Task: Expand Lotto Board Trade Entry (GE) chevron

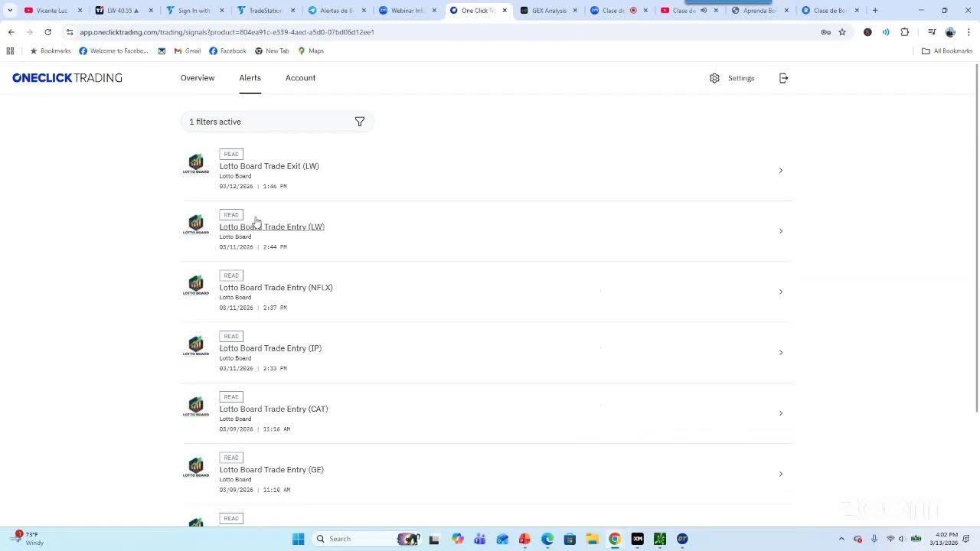Action: tap(781, 474)
